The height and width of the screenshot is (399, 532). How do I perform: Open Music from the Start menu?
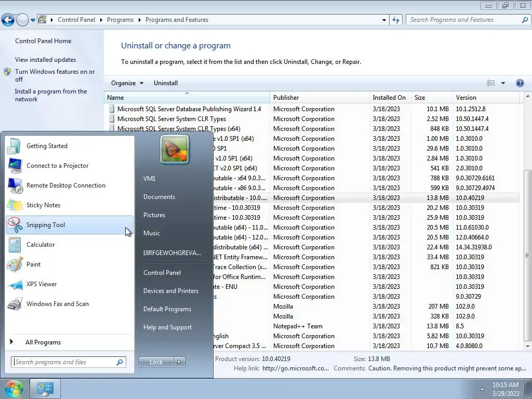pyautogui.click(x=151, y=233)
